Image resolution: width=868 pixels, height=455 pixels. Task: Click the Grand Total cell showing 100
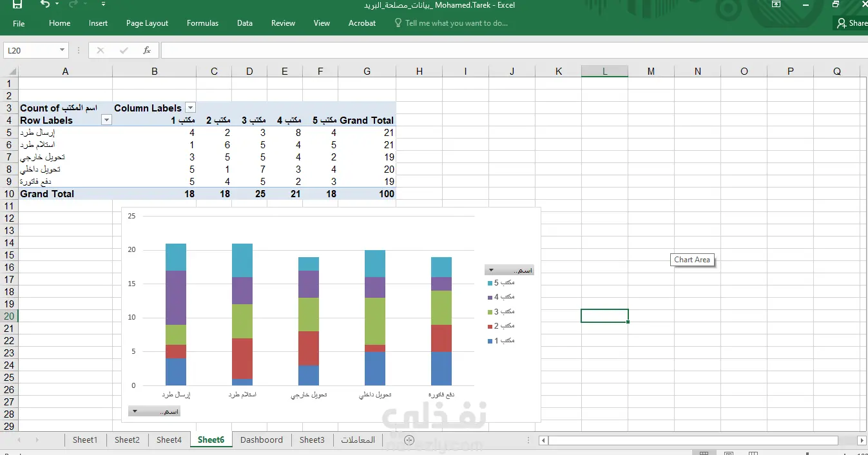pos(367,193)
